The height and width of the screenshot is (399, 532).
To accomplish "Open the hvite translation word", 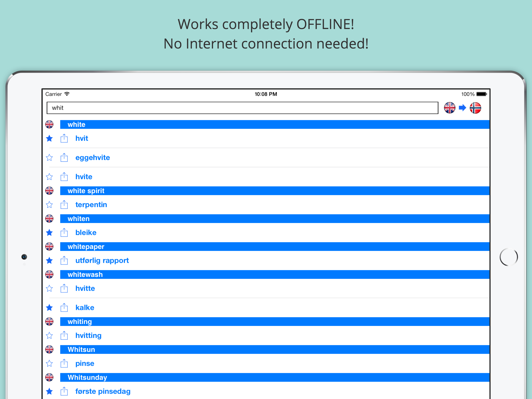I will [84, 177].
